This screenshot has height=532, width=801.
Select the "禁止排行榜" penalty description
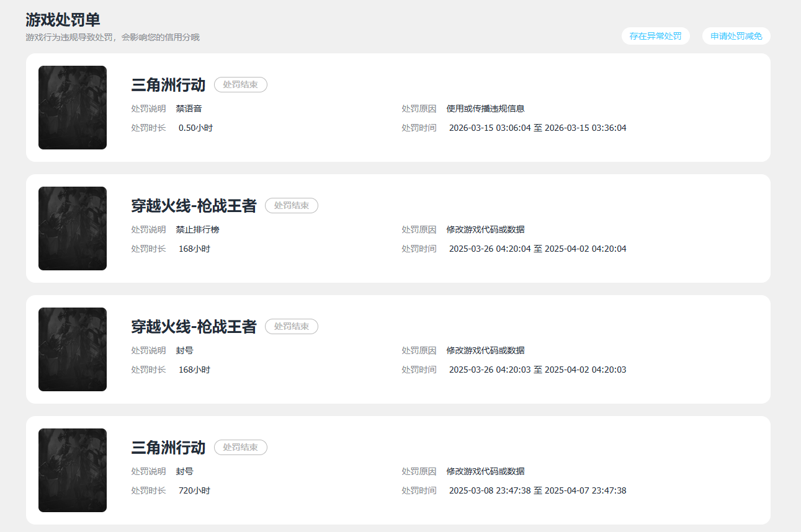[x=197, y=229]
